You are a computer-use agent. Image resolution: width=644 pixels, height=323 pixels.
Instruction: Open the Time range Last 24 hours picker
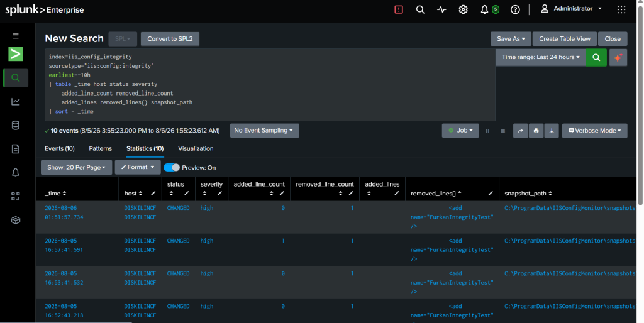pyautogui.click(x=540, y=57)
